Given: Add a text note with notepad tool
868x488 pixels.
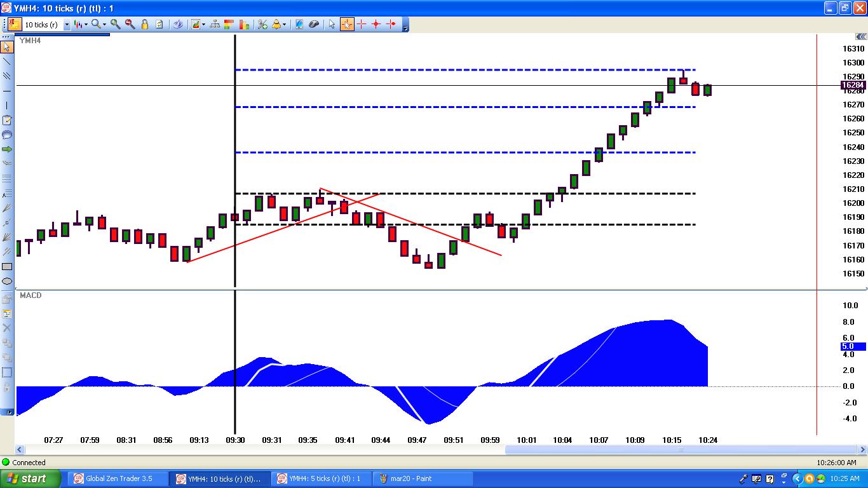Looking at the screenshot, I should 7,120.
